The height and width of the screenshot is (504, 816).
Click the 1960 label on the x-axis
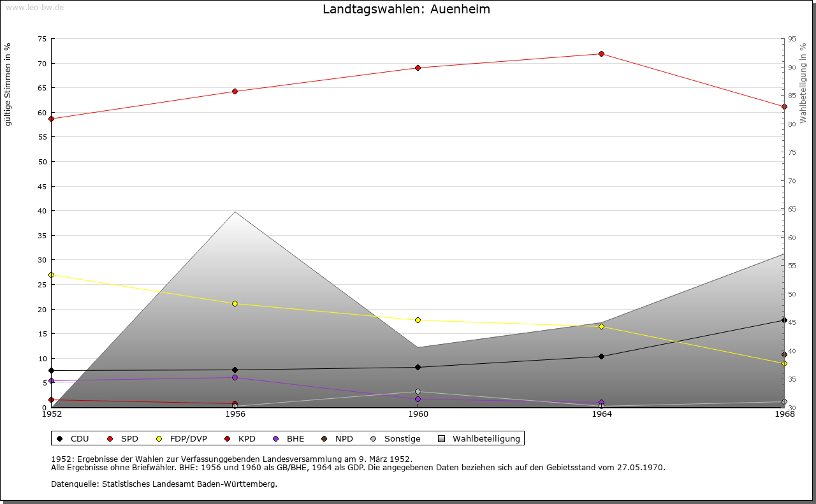coord(418,414)
